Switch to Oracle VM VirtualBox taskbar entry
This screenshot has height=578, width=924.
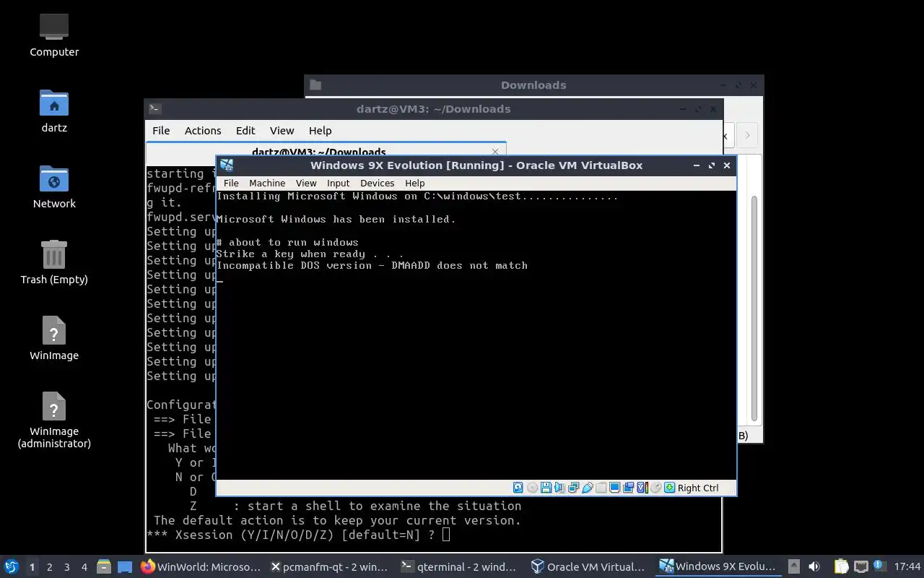click(x=588, y=567)
